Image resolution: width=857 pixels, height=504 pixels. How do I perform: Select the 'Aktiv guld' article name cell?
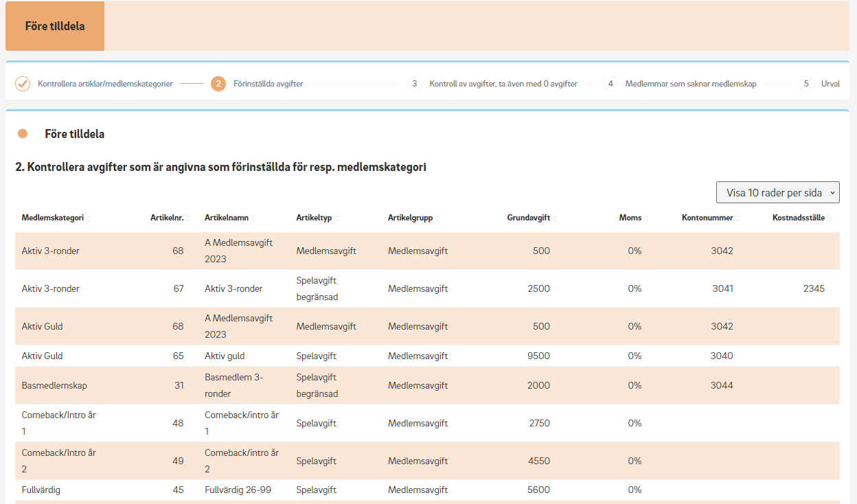[x=225, y=356]
